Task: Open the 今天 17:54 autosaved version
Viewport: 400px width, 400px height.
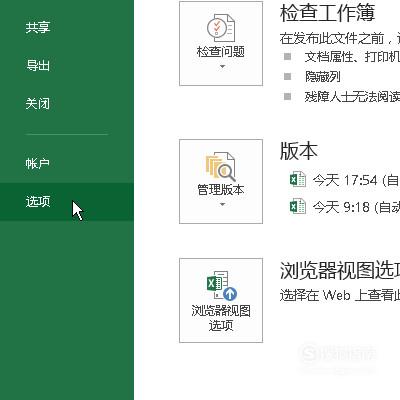Action: point(356,180)
